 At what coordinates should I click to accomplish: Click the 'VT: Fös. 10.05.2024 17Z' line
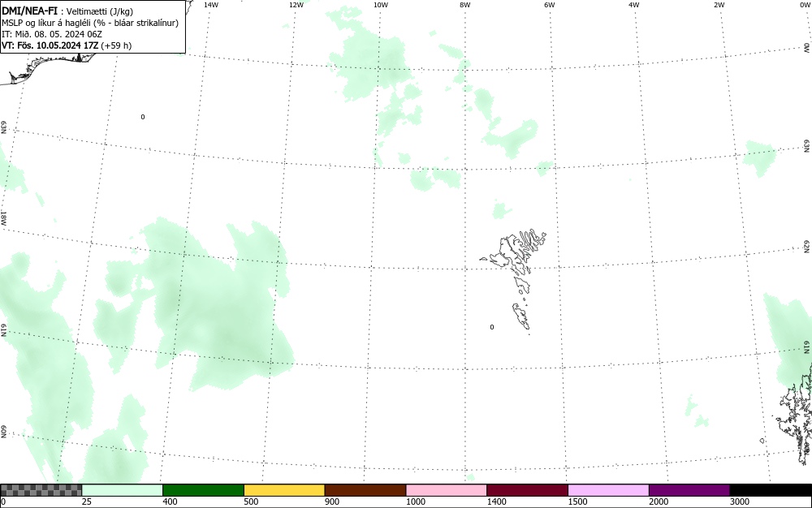tap(67, 45)
